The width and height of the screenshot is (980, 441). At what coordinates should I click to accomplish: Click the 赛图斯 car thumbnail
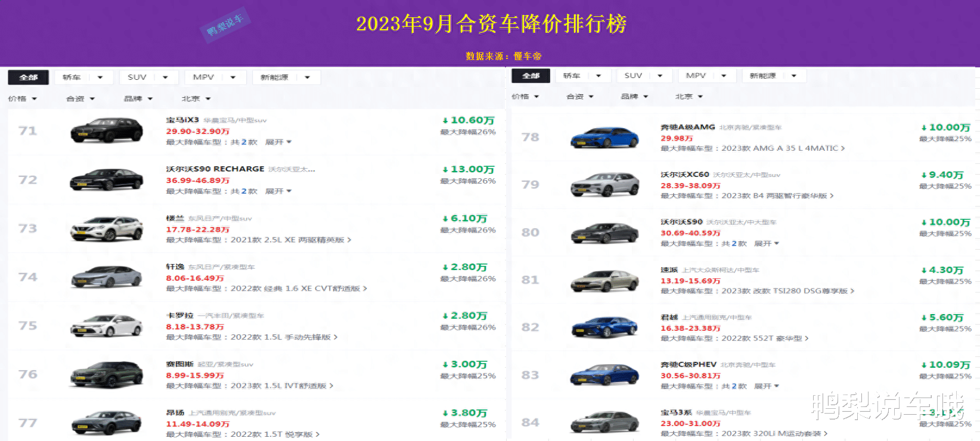click(x=107, y=375)
